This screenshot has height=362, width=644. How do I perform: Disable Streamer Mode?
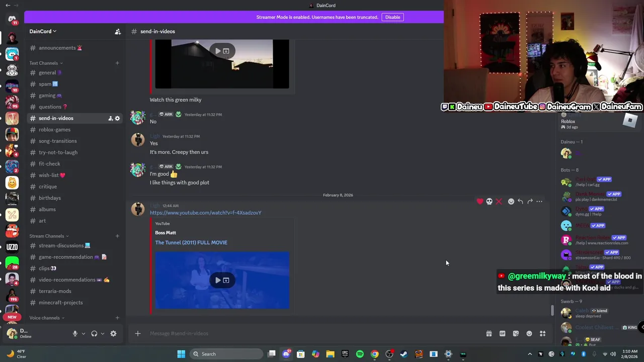[x=393, y=17]
